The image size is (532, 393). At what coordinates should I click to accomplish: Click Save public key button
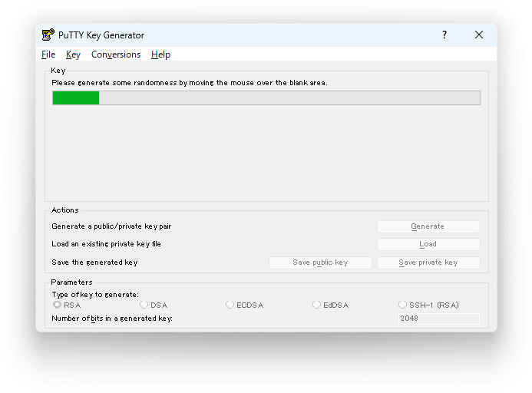tap(320, 263)
